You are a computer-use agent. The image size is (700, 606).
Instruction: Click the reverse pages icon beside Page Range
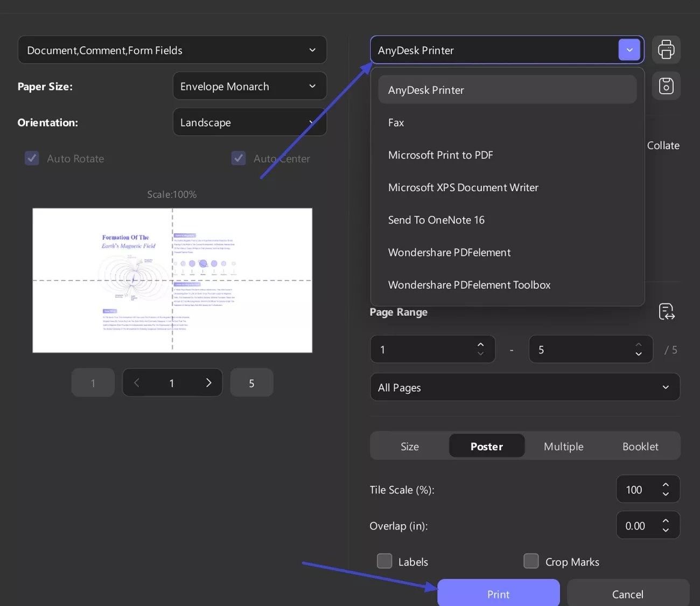pos(666,311)
